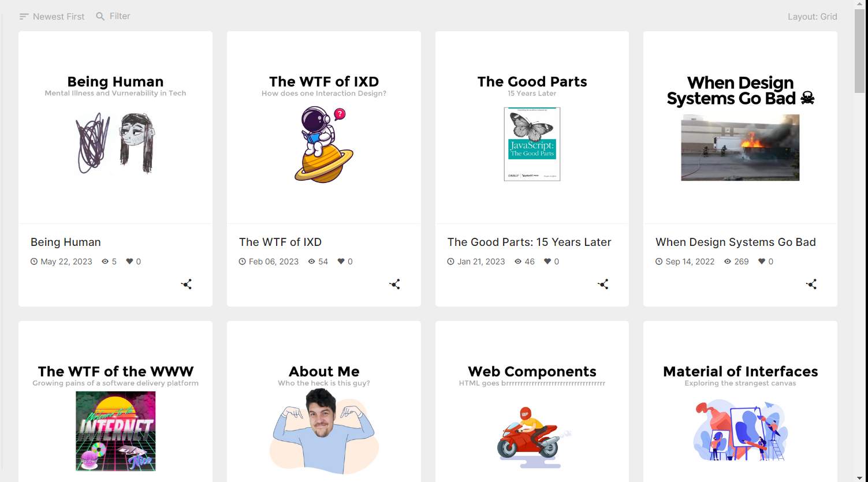Click heart icon on The Good Parts card
Viewport: 868px width, 482px height.
pos(547,261)
